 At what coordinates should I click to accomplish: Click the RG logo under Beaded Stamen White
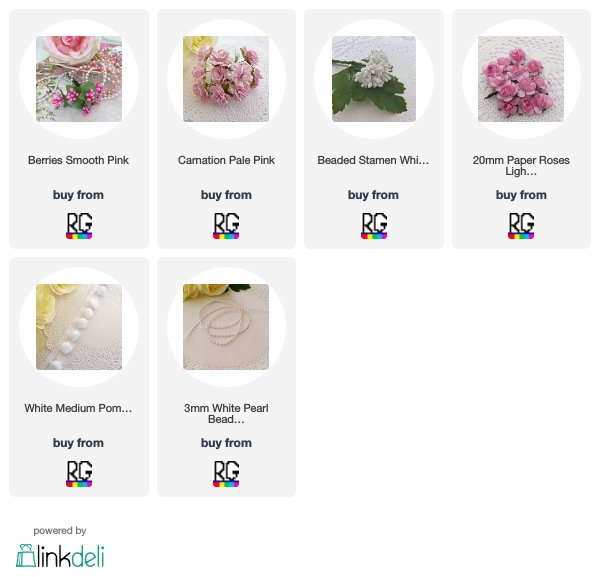pos(374,225)
